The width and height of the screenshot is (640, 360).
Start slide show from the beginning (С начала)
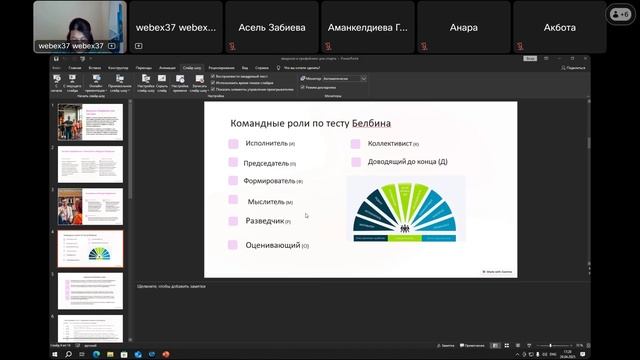tap(57, 83)
